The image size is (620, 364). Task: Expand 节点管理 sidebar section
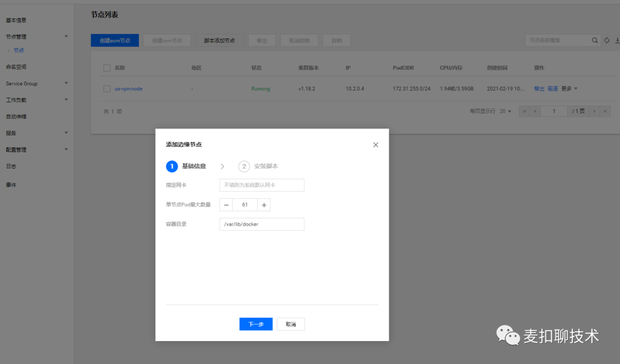coord(66,36)
